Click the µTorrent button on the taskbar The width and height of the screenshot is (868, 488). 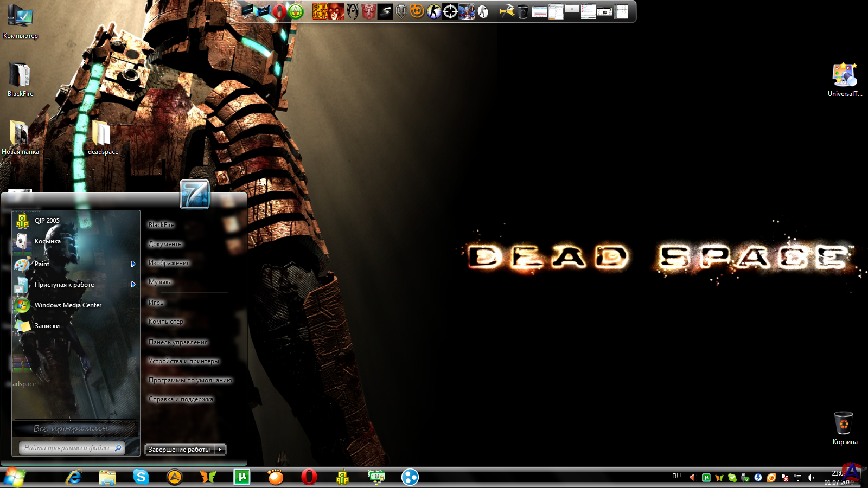pos(242,477)
